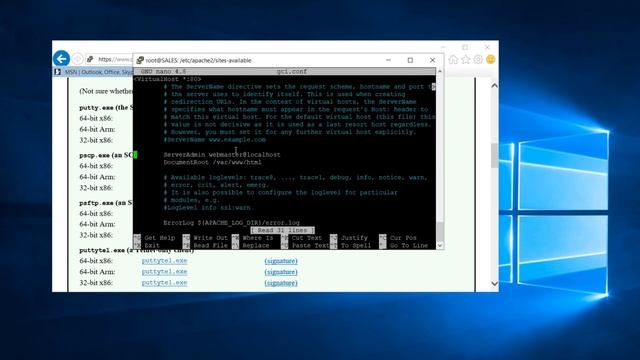The width and height of the screenshot is (640, 360).
Task: Click the Replace nano shortcut
Action: click(x=251, y=246)
